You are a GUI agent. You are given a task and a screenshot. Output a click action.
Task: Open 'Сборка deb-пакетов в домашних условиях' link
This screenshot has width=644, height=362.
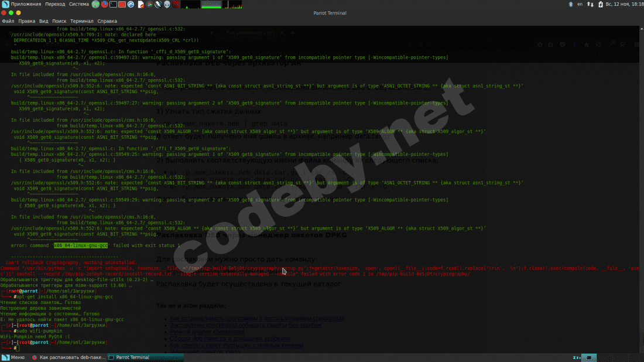point(230,339)
